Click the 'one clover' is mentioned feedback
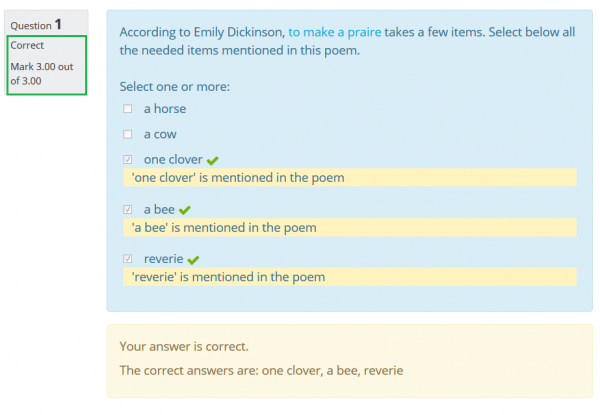The height and width of the screenshot is (415, 600). [238, 178]
